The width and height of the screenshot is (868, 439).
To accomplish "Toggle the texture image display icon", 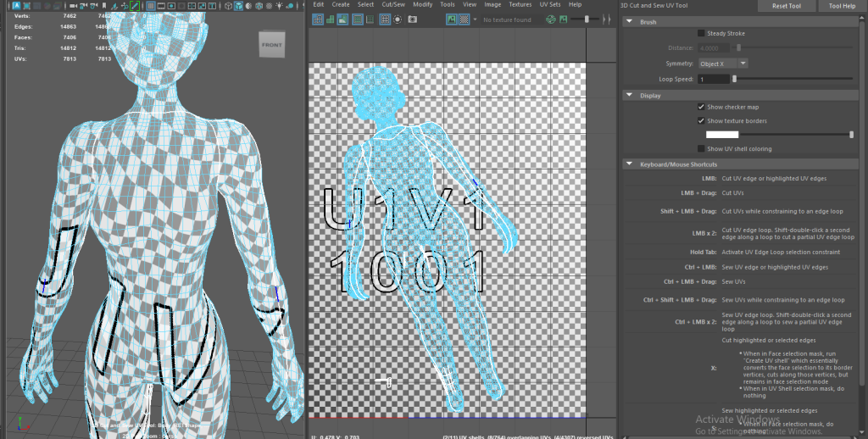I will (451, 19).
